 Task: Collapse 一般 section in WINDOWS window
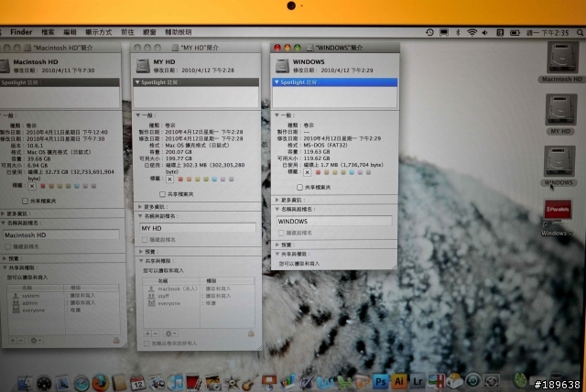point(277,115)
